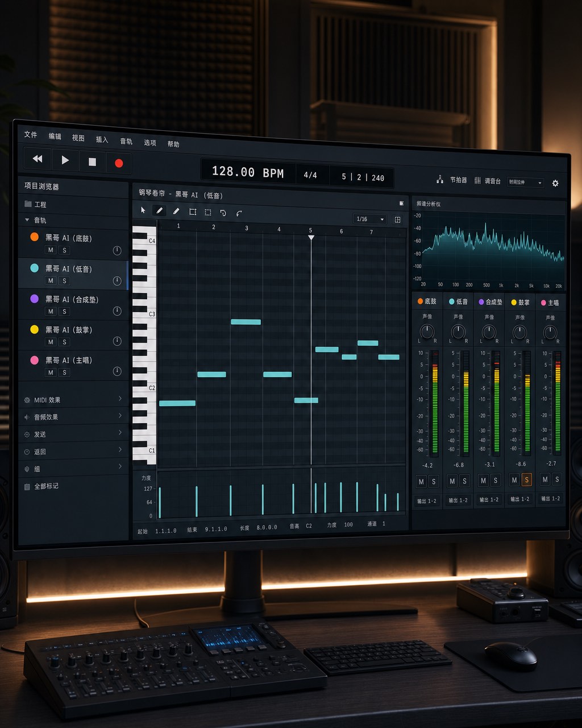Click the orange color dot of 底鼓 track
The image size is (582, 728).
(x=34, y=237)
